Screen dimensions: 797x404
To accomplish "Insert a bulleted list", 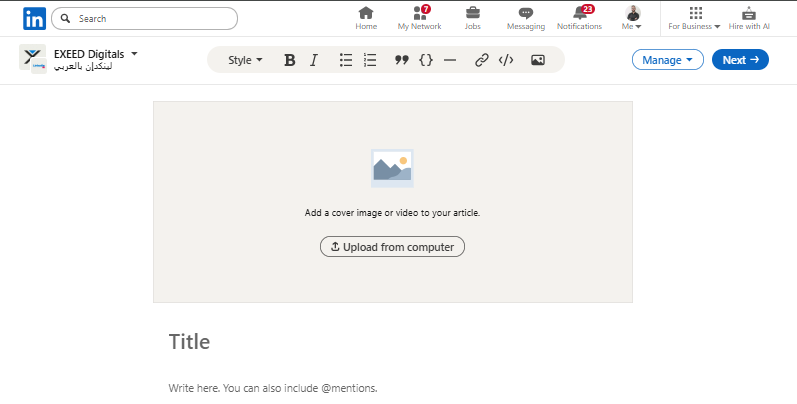I will pos(346,60).
